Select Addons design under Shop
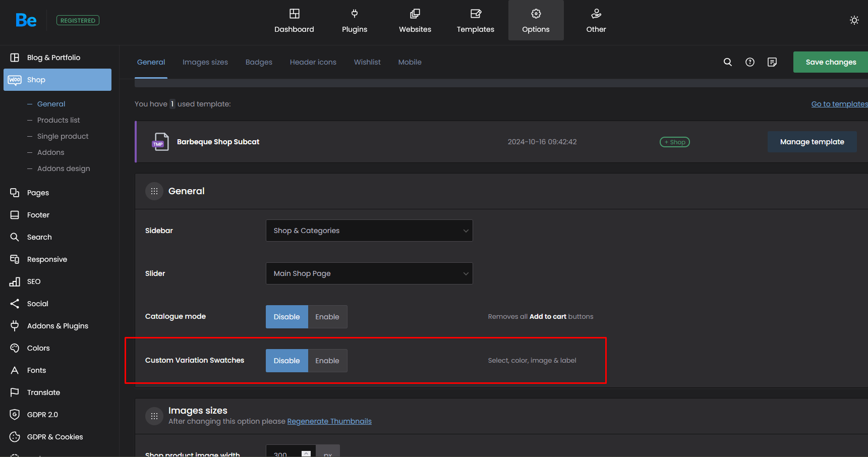Viewport: 868px width, 457px height. [64, 168]
